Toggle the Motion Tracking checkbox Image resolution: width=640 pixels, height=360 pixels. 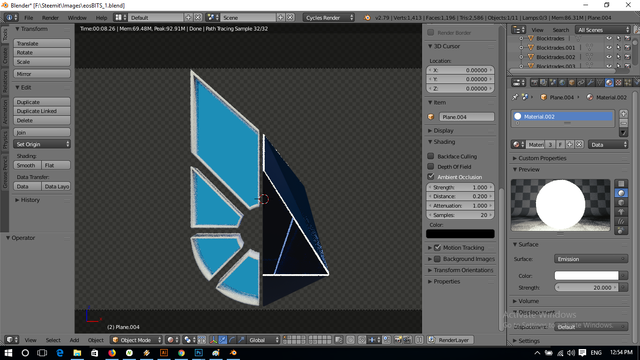(x=438, y=247)
